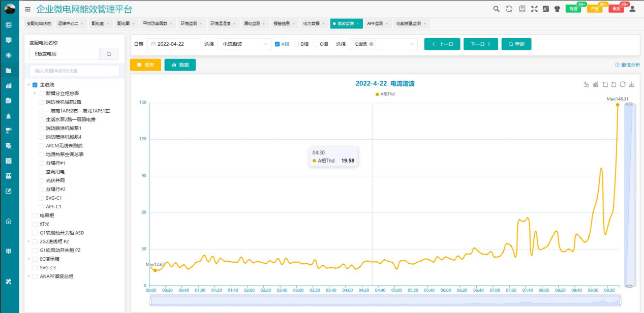
Task: Click the horizontal time zoom slider under the chart
Action: 386,300
